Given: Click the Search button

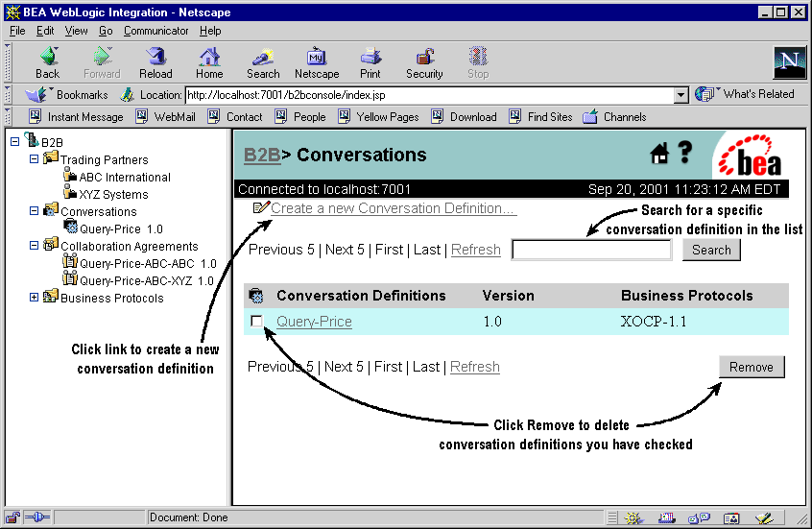Looking at the screenshot, I should (711, 250).
